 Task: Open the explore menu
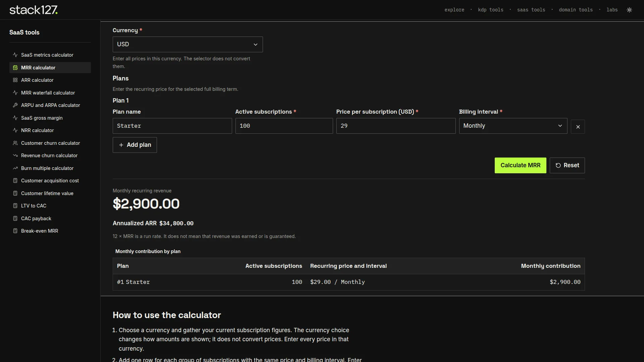pos(454,10)
